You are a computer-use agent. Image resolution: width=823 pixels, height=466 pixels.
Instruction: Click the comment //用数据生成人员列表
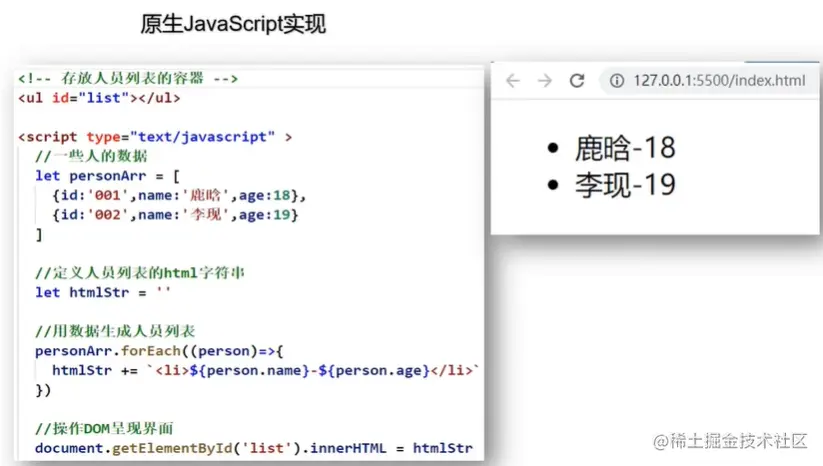coord(115,331)
